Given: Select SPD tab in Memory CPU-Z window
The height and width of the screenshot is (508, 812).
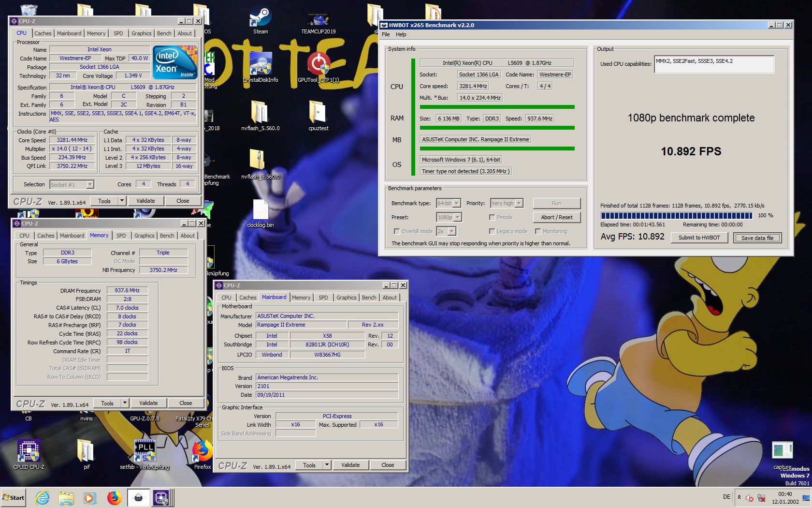Looking at the screenshot, I should pos(121,236).
